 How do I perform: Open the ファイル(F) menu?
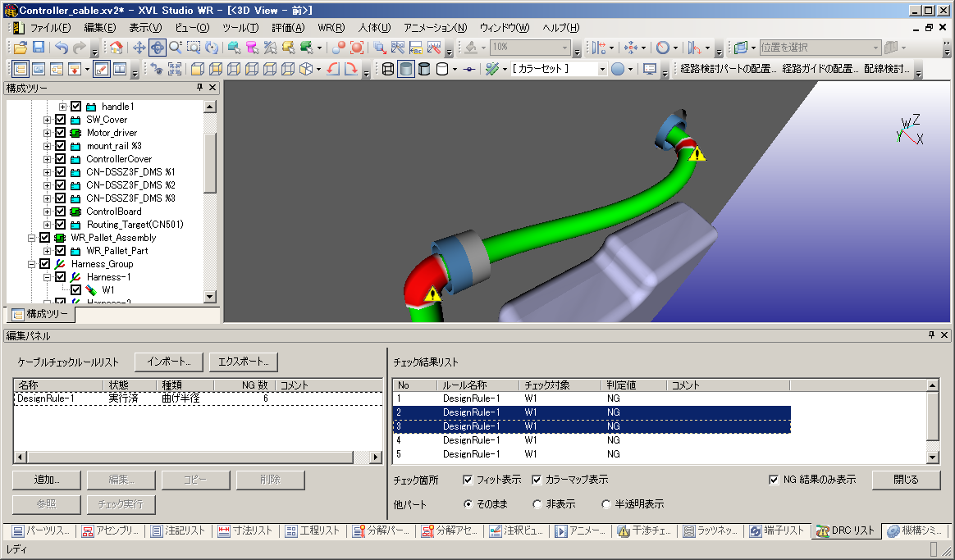tap(51, 27)
